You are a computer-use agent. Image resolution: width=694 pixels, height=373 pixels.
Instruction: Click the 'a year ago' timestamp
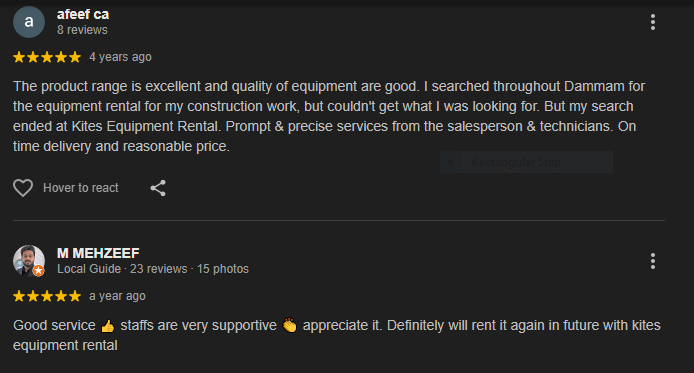click(x=117, y=296)
